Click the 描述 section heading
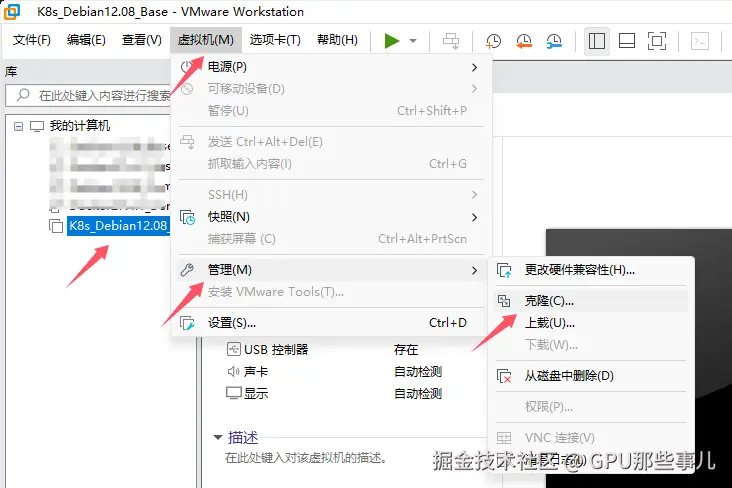This screenshot has height=488, width=732. [243, 438]
